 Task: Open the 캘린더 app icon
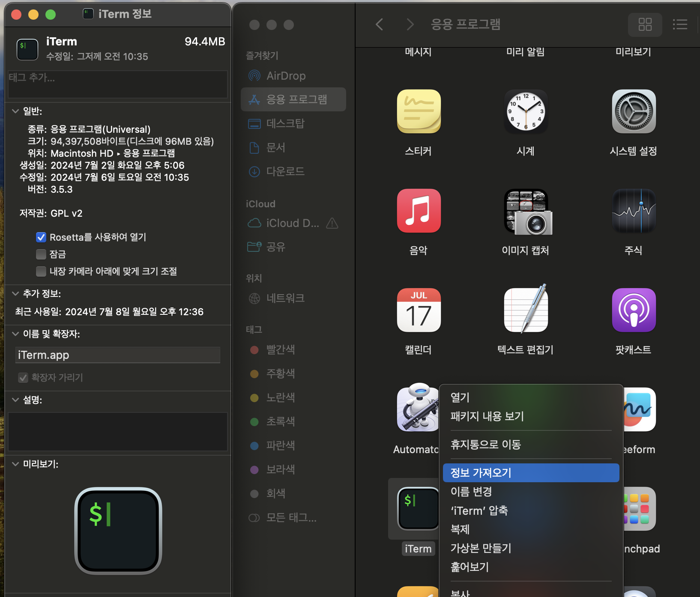tap(419, 310)
